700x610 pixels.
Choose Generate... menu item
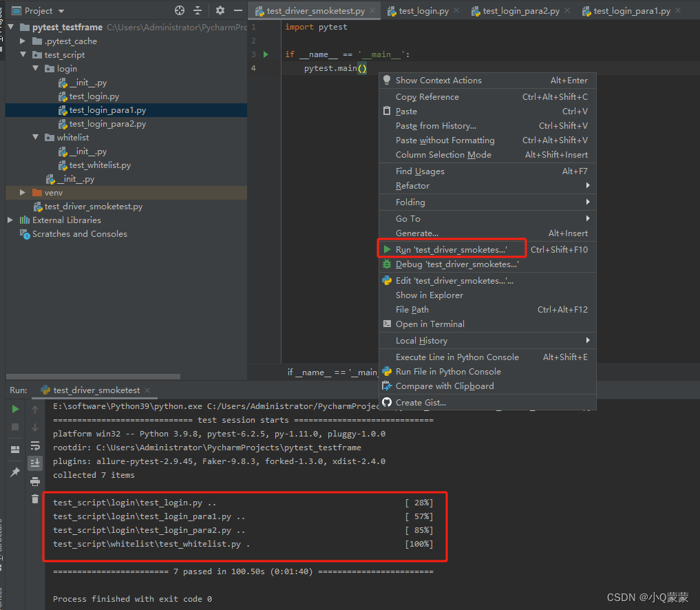pyautogui.click(x=487, y=233)
